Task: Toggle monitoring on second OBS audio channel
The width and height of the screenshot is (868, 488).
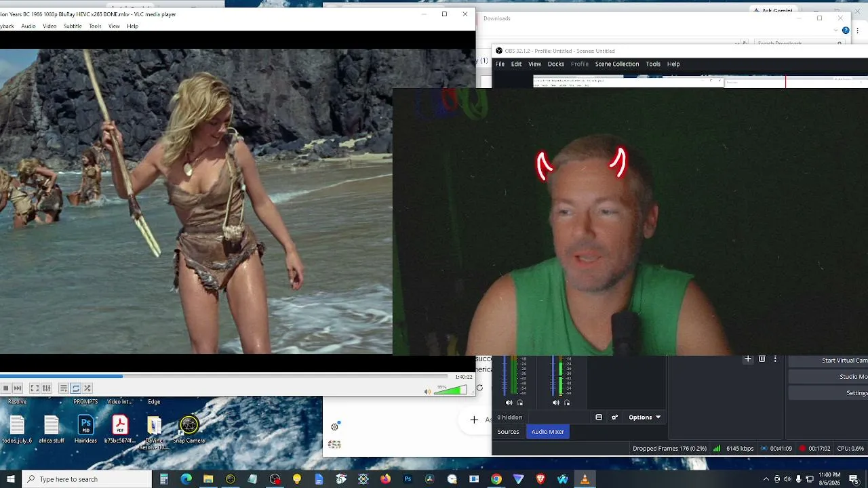Action: pos(567,403)
